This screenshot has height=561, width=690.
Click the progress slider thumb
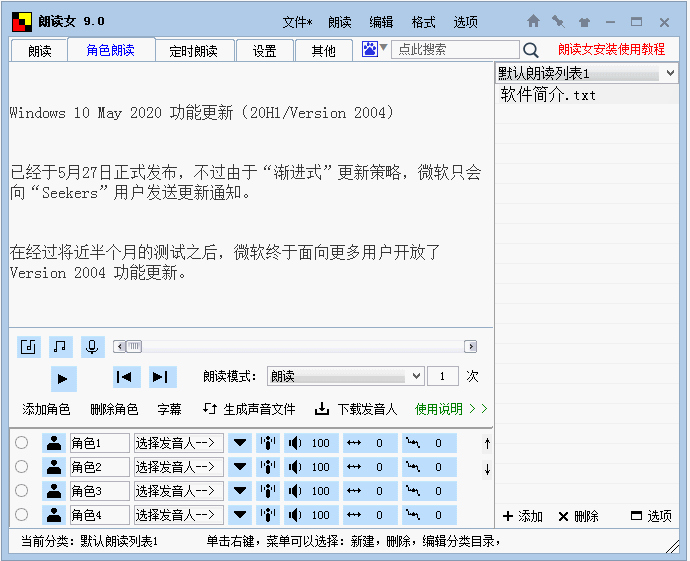[134, 347]
